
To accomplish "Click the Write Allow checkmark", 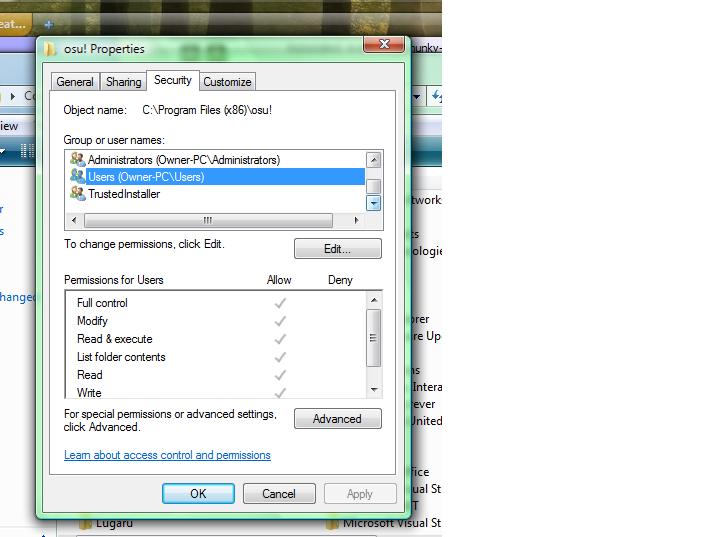I will 280,393.
